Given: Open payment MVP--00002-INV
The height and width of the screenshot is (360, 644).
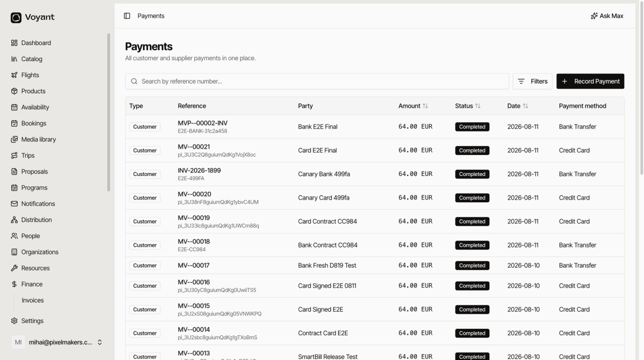Looking at the screenshot, I should point(202,123).
